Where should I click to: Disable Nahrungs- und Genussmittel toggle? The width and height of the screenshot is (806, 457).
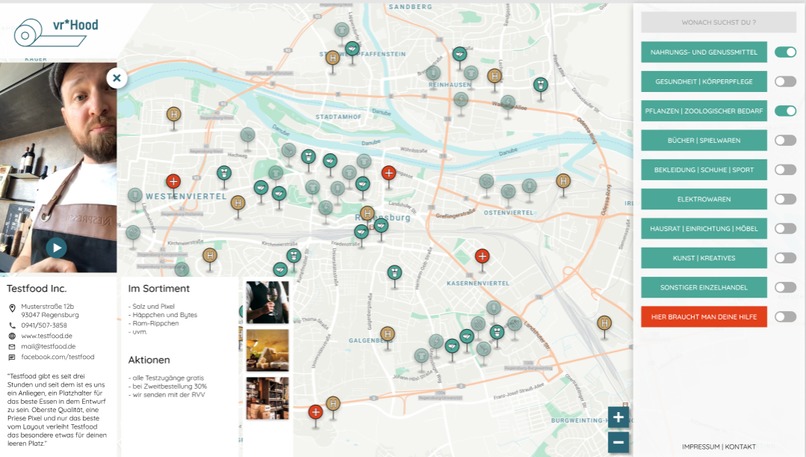(785, 52)
